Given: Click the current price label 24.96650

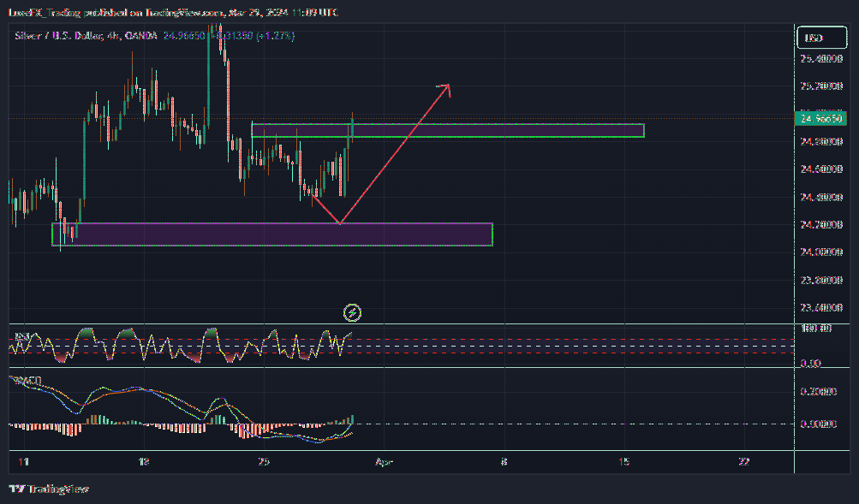Looking at the screenshot, I should click(820, 119).
